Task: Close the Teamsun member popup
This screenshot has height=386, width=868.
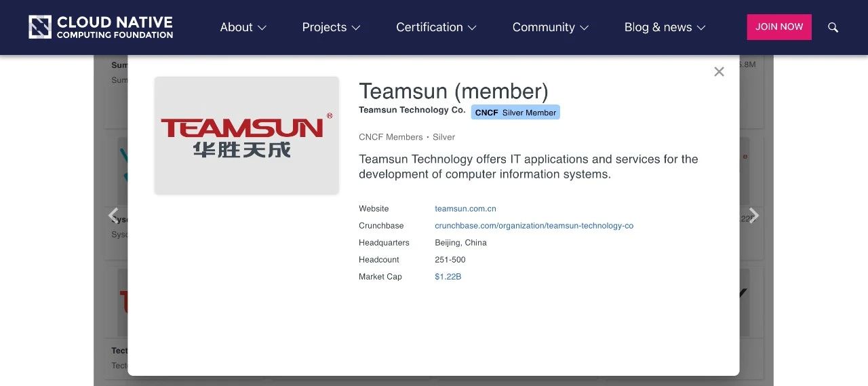Action: (719, 72)
